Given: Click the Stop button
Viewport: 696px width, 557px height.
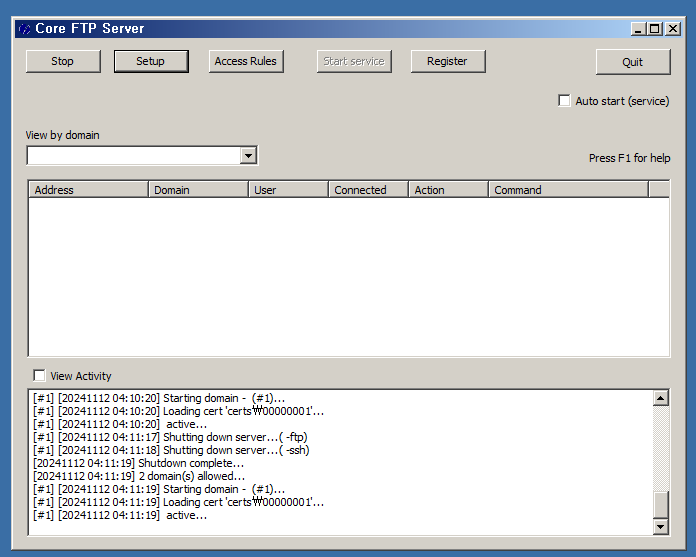Looking at the screenshot, I should click(x=63, y=61).
